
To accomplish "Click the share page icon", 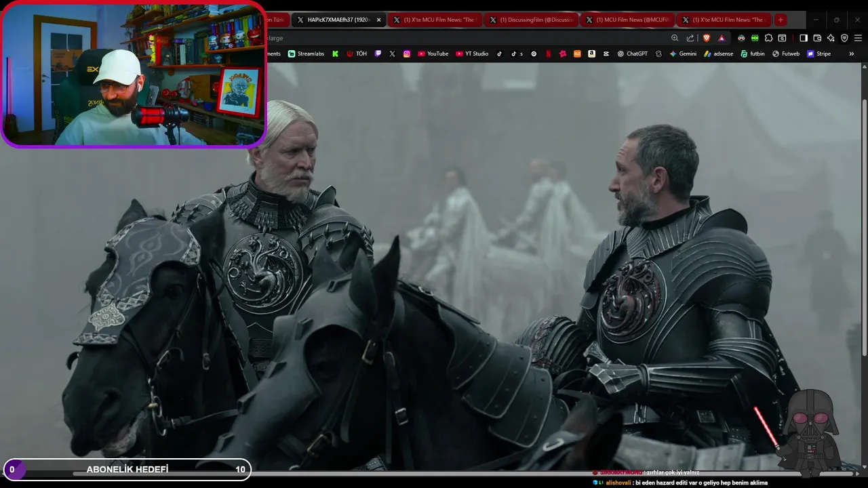I will pyautogui.click(x=690, y=38).
